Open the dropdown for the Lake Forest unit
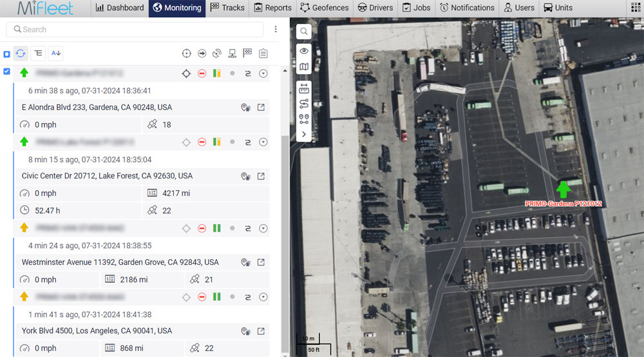The width and height of the screenshot is (644, 357). (x=263, y=142)
